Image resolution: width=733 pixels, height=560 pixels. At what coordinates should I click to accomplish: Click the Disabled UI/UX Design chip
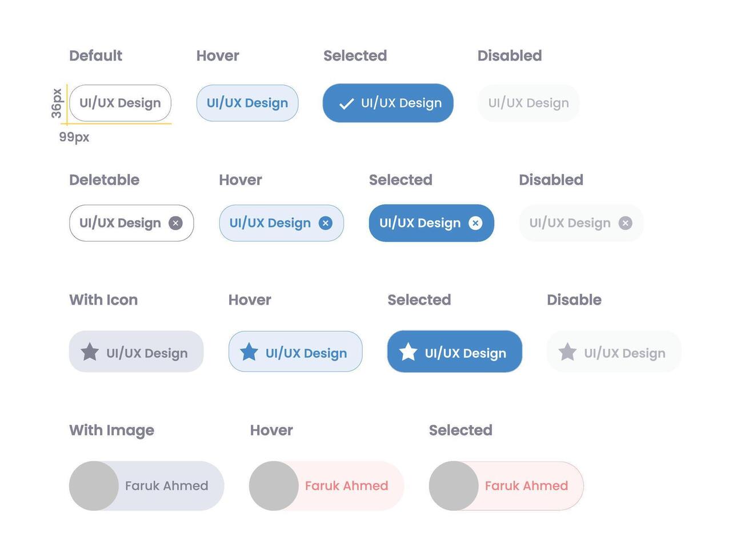527,103
